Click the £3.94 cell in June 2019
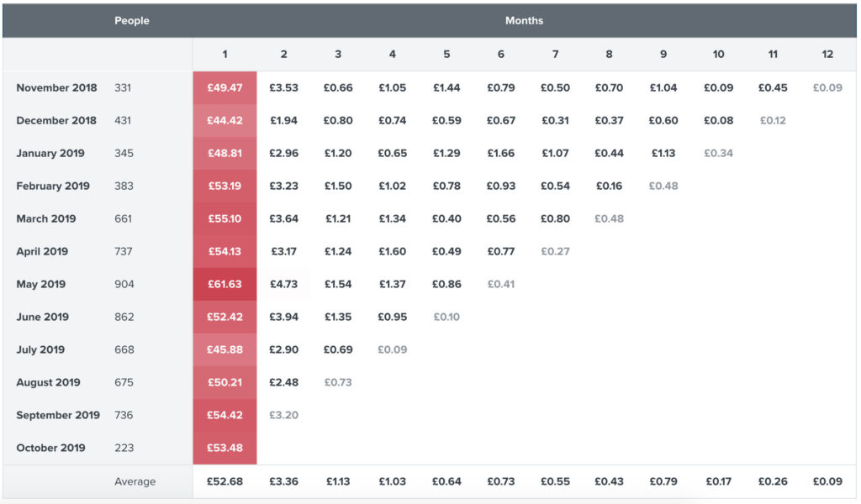 (x=283, y=317)
